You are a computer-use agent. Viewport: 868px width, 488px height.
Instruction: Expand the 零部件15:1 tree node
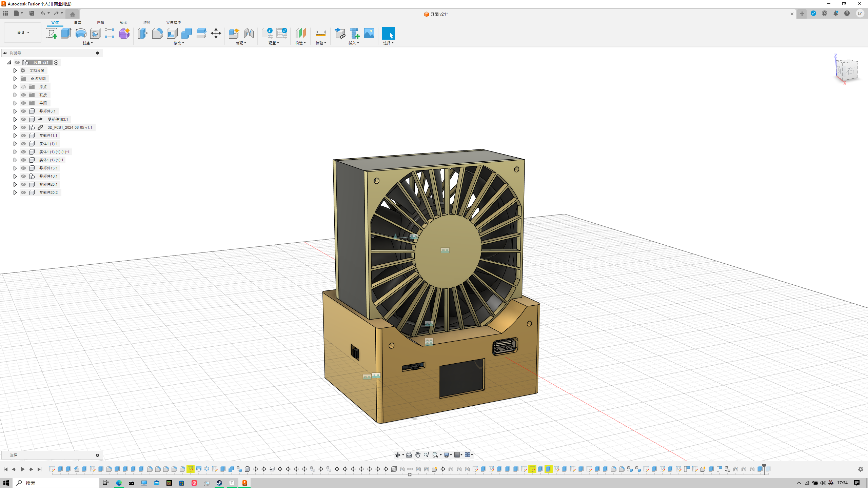coord(15,168)
